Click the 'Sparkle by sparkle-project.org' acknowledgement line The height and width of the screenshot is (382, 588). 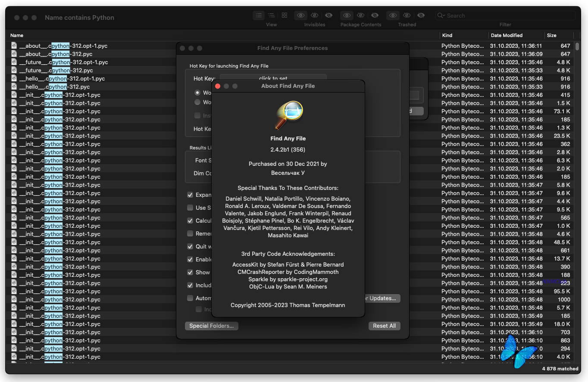click(x=288, y=279)
